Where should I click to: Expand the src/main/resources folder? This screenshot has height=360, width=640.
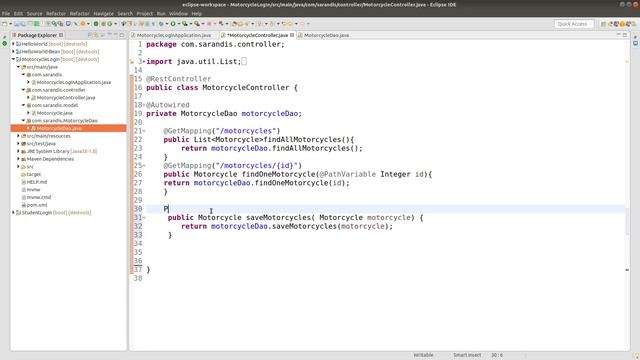(x=18, y=136)
